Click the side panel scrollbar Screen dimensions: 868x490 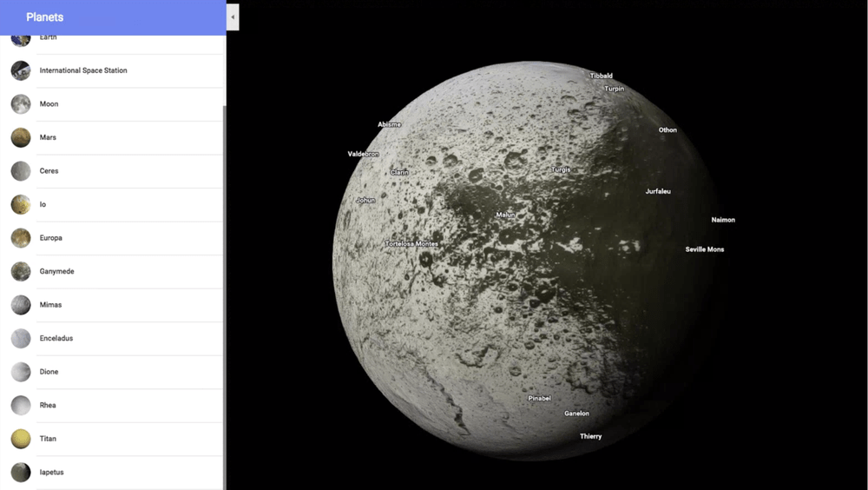click(x=224, y=296)
